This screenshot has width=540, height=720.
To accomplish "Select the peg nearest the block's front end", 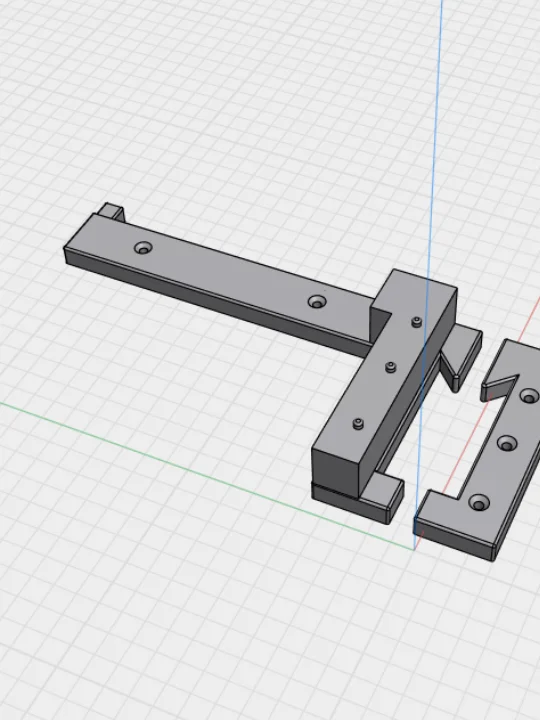I will click(358, 424).
